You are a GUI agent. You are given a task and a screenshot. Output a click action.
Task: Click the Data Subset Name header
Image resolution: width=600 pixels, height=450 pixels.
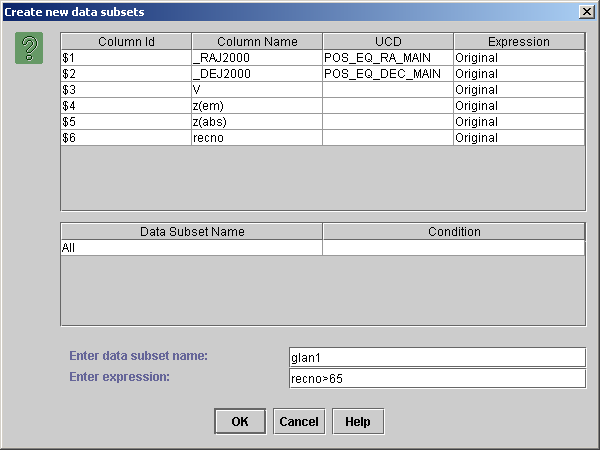(x=192, y=232)
